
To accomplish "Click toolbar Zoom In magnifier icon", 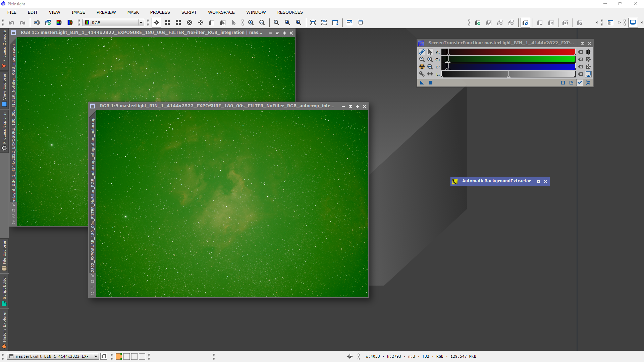I will [251, 22].
